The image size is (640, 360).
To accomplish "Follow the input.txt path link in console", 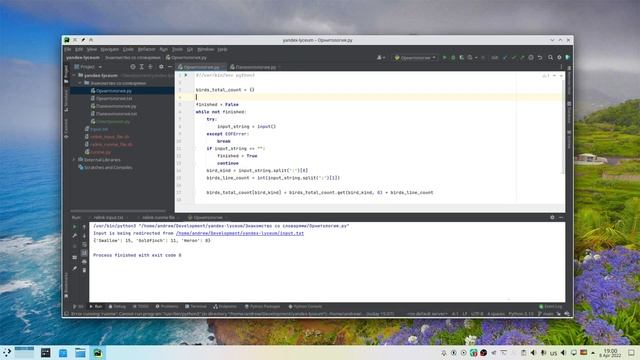I will click(x=240, y=233).
